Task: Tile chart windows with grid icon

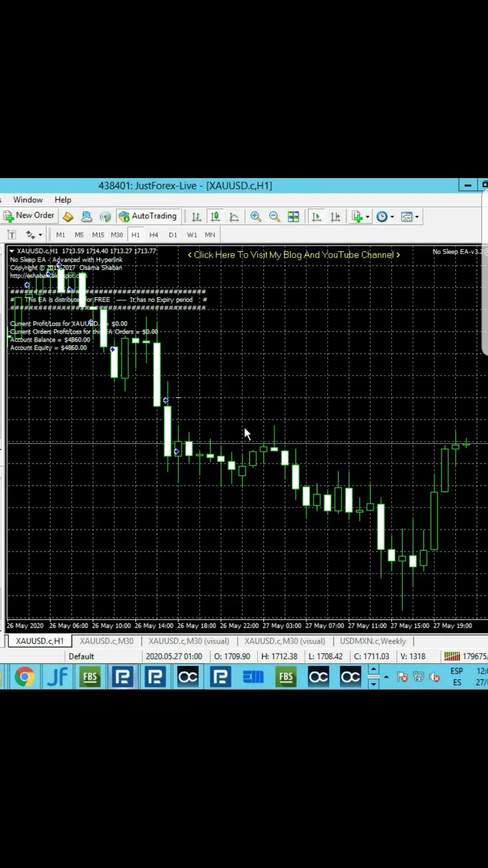Action: point(293,217)
